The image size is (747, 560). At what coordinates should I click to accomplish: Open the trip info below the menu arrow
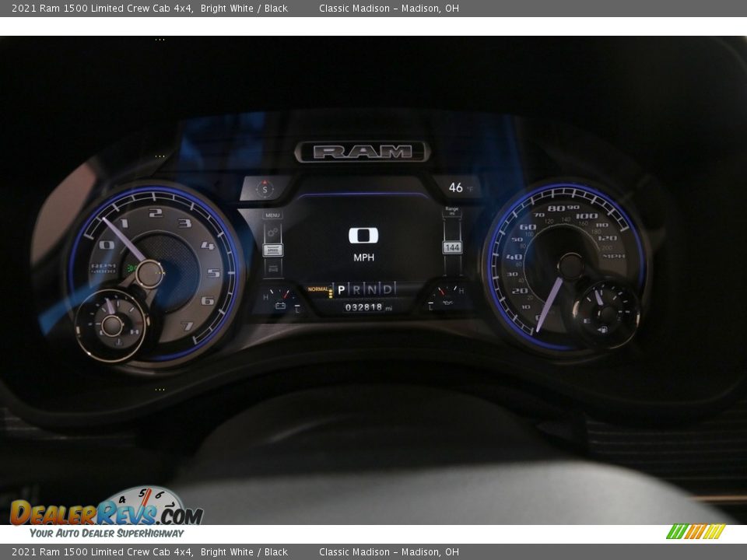click(272, 267)
